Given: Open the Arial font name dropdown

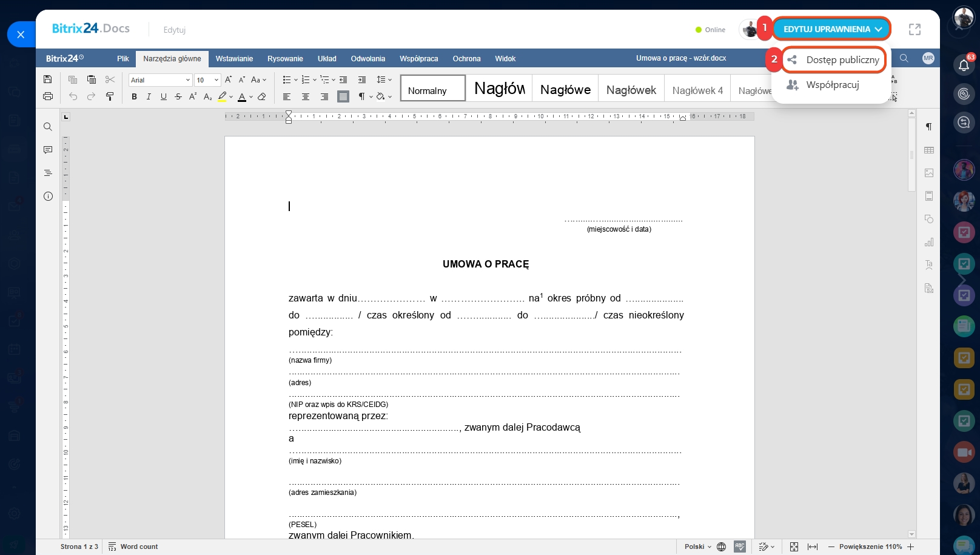Looking at the screenshot, I should [x=188, y=80].
